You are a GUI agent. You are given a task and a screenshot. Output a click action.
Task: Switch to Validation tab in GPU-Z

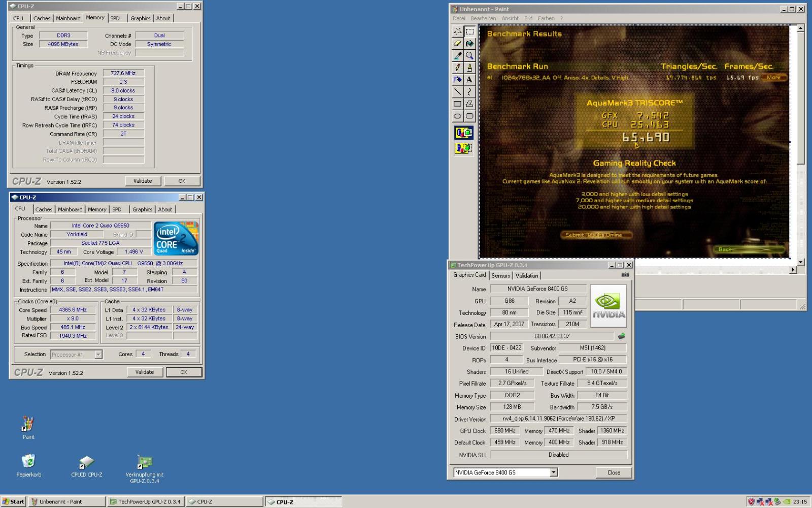point(527,276)
